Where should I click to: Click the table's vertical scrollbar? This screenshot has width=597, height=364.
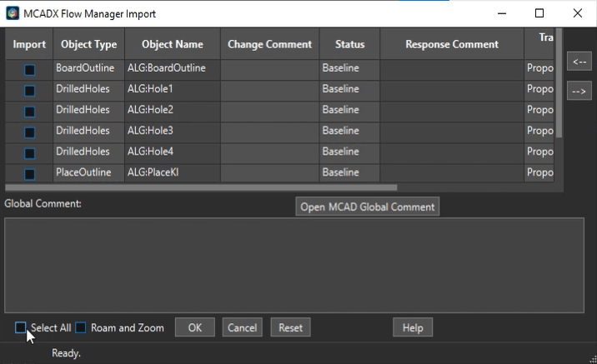tap(559, 82)
